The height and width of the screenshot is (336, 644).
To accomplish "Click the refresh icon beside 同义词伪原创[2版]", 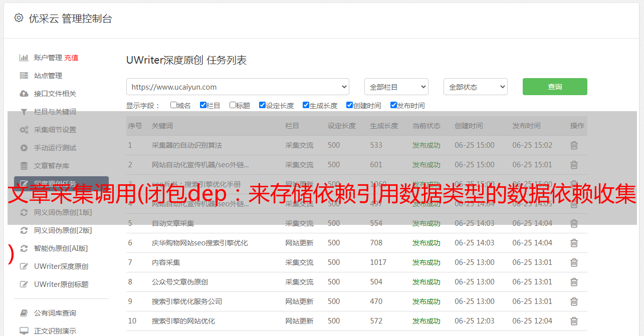I will coord(24,230).
